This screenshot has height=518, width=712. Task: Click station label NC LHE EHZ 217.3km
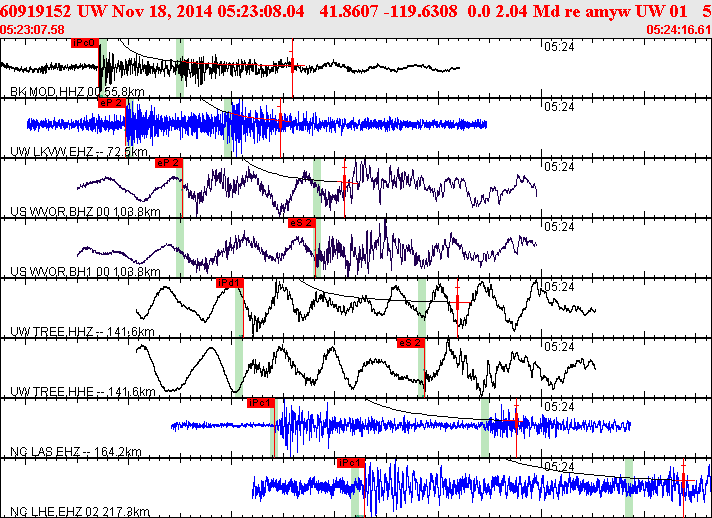point(79,512)
